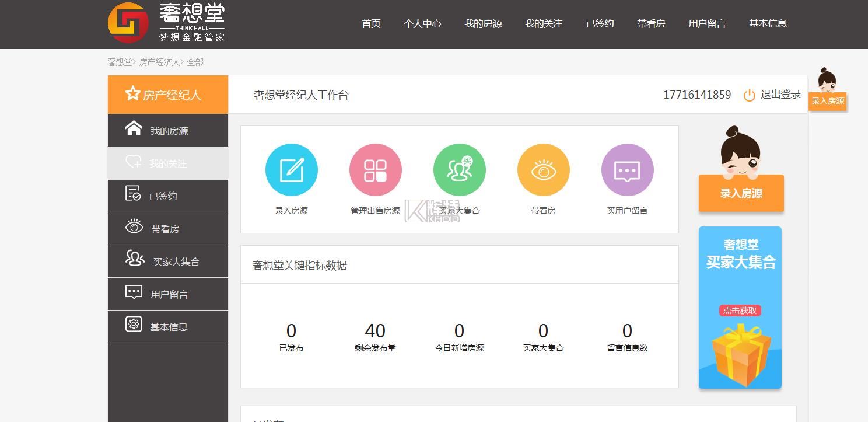Open the pink 管理出售房源 grid icon
Image resolution: width=868 pixels, height=422 pixels.
click(x=375, y=170)
